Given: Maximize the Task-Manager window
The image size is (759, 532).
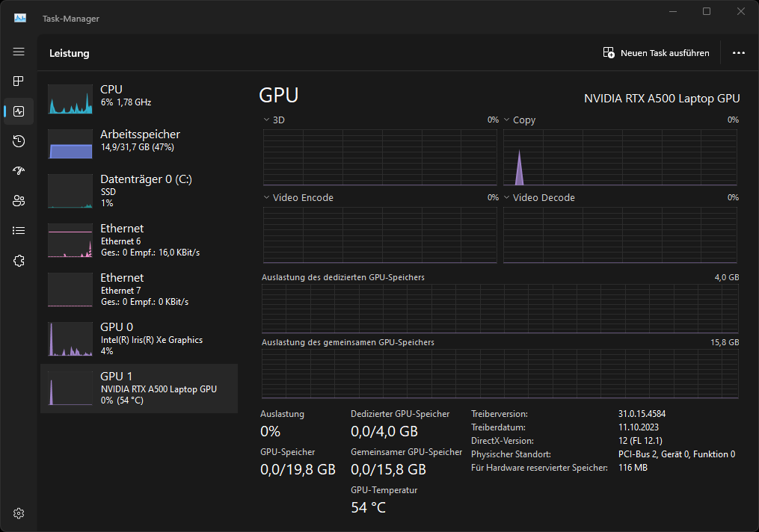Looking at the screenshot, I should coord(707,11).
